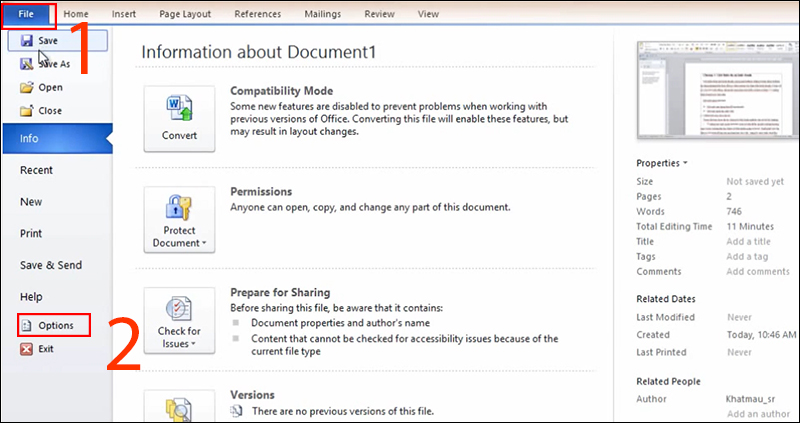800x423 pixels.
Task: Click the Options icon in sidebar
Action: coord(26,326)
